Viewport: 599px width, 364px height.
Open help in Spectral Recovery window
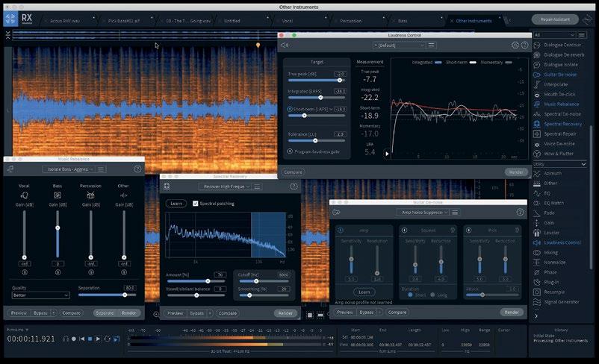pyautogui.click(x=294, y=186)
